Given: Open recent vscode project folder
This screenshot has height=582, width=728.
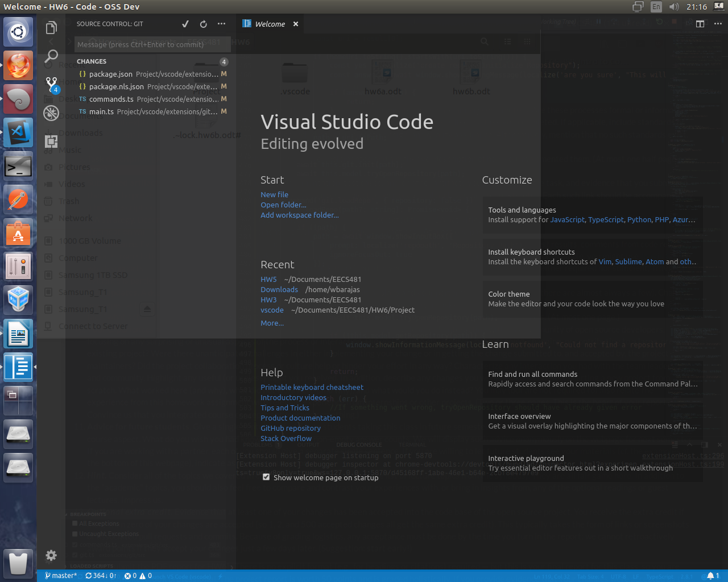Looking at the screenshot, I should (x=272, y=310).
